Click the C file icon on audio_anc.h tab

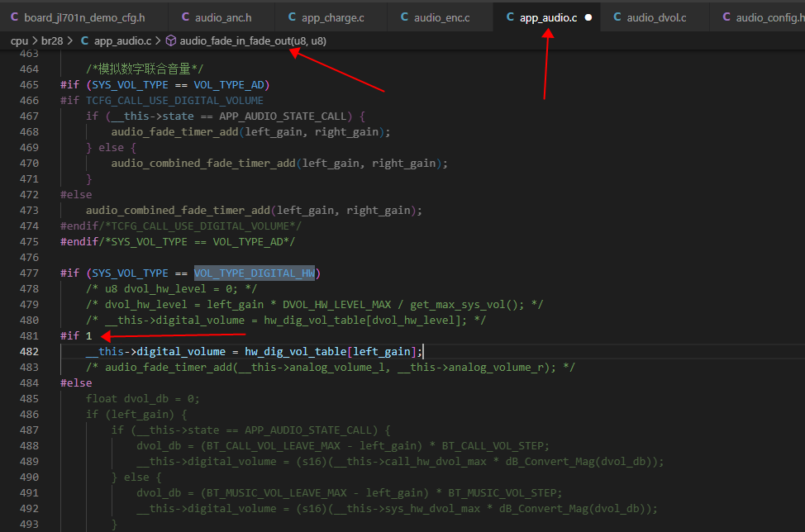point(185,17)
